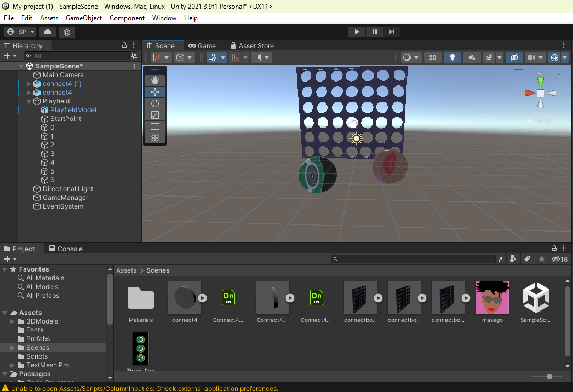Screen dimensions: 573x392
Task: Toggle scene lighting bulb
Action: coord(452,57)
